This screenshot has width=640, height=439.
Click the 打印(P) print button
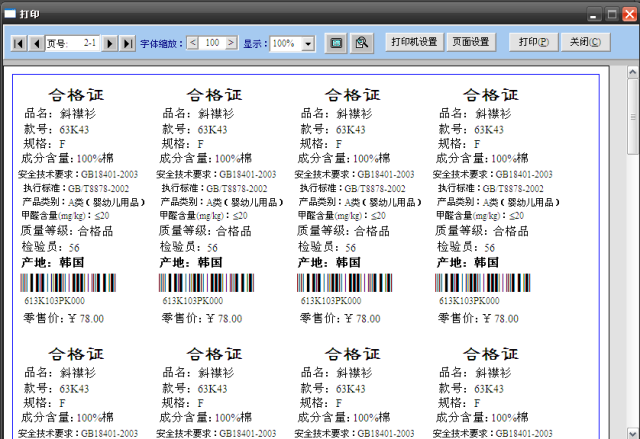click(533, 43)
